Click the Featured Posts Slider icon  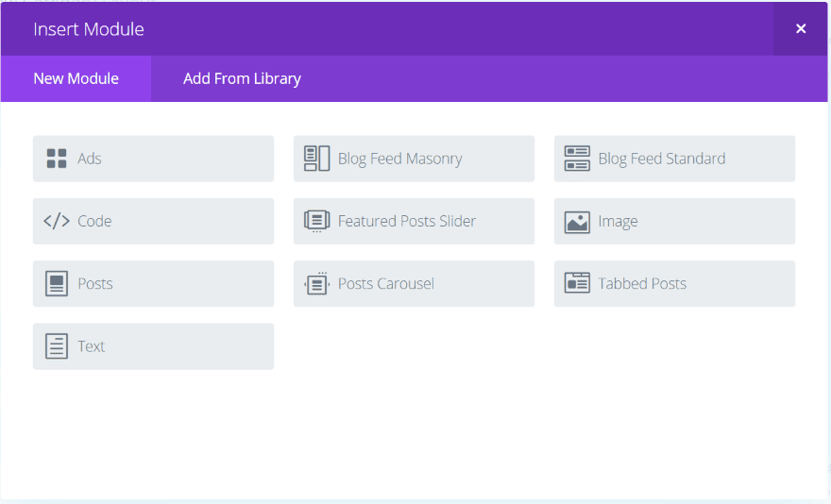316,221
